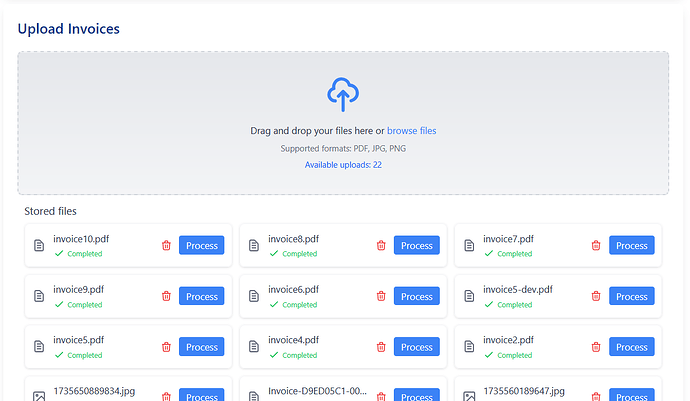Open the browse files link
This screenshot has width=690, height=401.
tap(411, 131)
